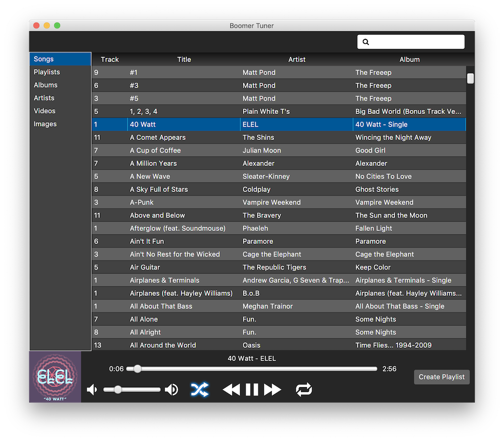
Task: Click the volume slider knob
Action: (117, 390)
